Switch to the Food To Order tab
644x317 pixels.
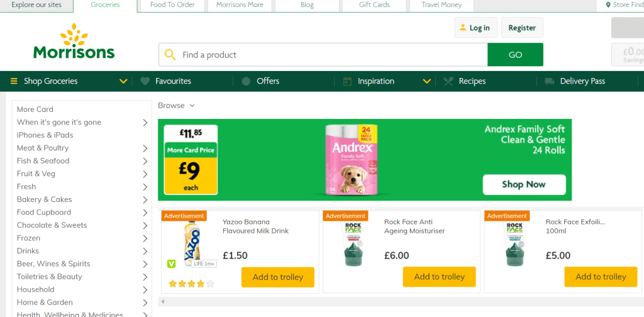172,5
